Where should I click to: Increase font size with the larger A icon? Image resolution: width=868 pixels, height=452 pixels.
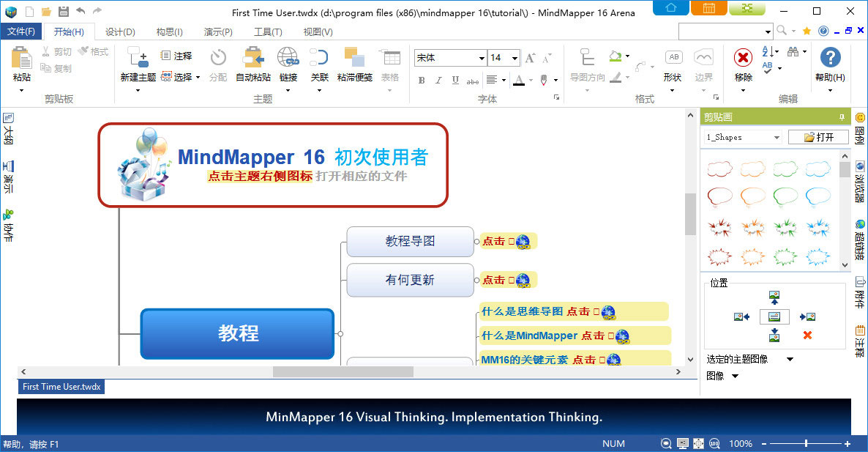(x=530, y=58)
